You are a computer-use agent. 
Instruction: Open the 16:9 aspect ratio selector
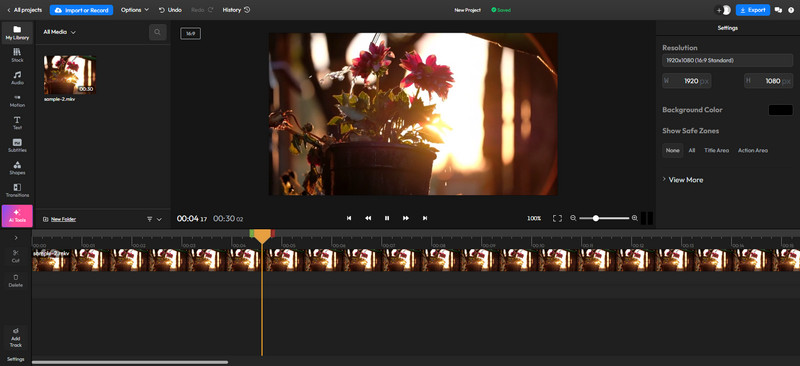point(190,34)
